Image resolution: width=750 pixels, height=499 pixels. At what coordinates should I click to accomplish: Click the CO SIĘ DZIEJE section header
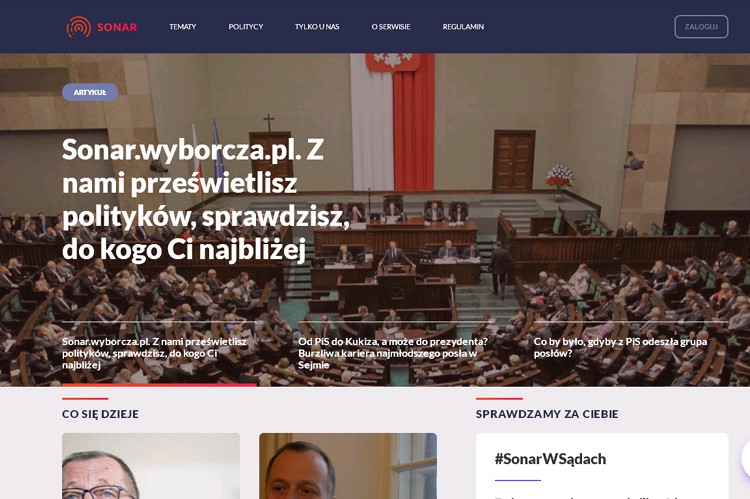[100, 414]
